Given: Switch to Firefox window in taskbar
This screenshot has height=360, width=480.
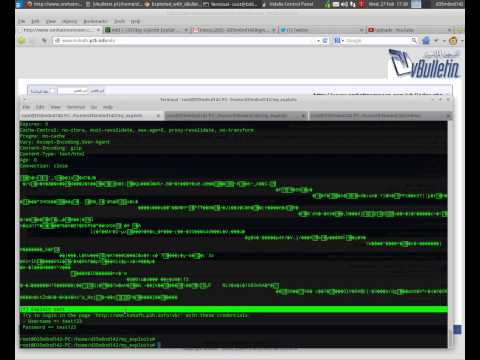Looking at the screenshot, I should click(x=53, y=4).
